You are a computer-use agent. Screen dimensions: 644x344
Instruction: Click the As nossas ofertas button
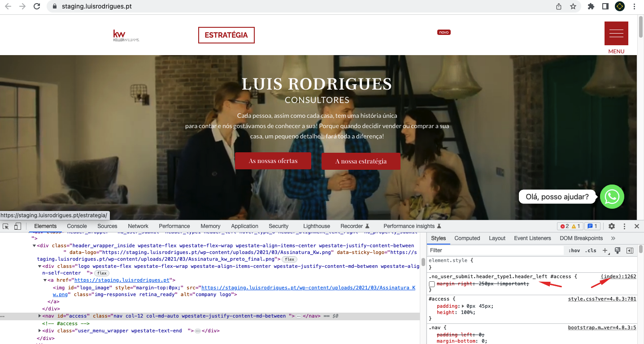pos(273,161)
